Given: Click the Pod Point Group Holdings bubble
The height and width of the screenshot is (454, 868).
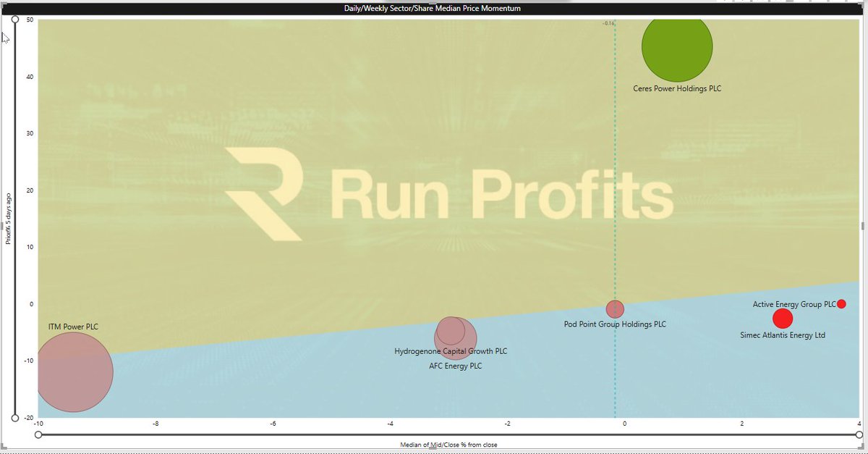Looking at the screenshot, I should [x=615, y=309].
